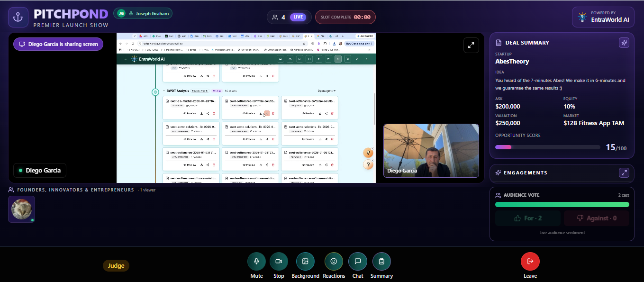Click the Audience Vote people icon
The image size is (644, 282).
tap(498, 195)
